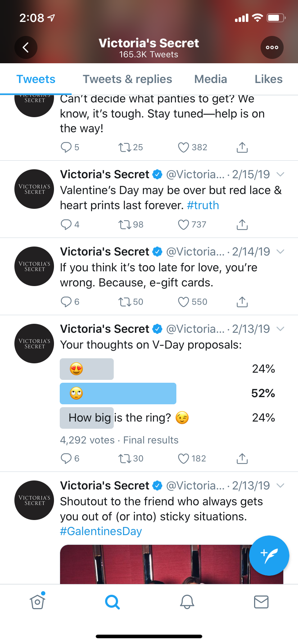Expand options chevron on Galentines Day tweet
298x644 pixels.
click(280, 486)
